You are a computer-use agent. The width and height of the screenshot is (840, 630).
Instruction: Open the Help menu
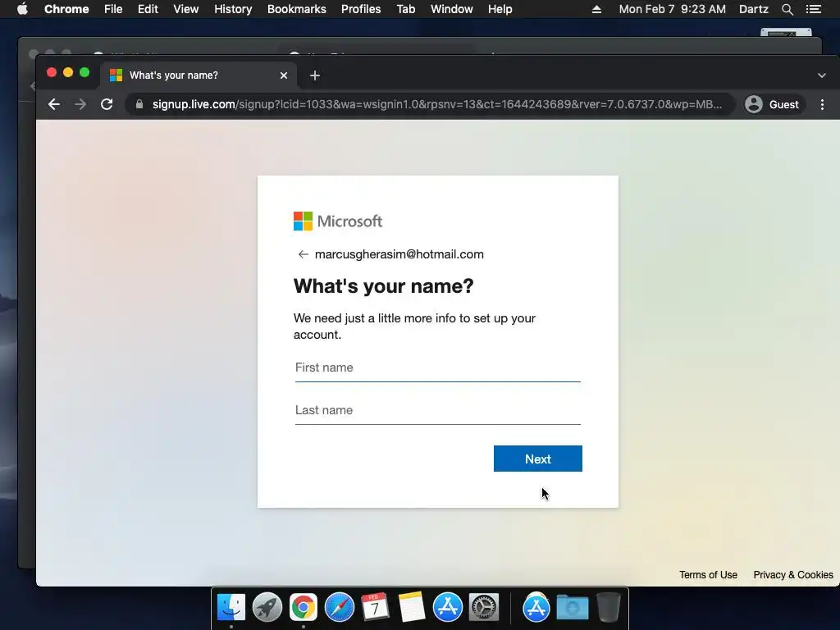tap(500, 9)
